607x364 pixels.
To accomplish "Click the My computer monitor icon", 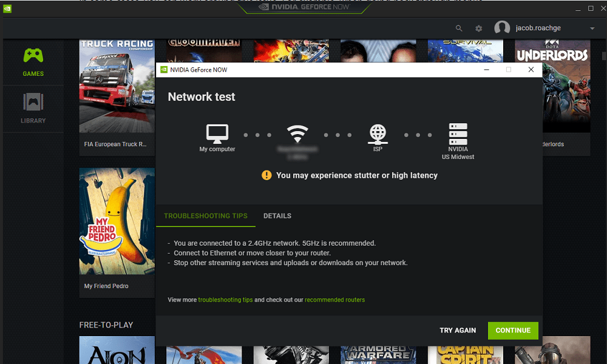I will pos(217,134).
